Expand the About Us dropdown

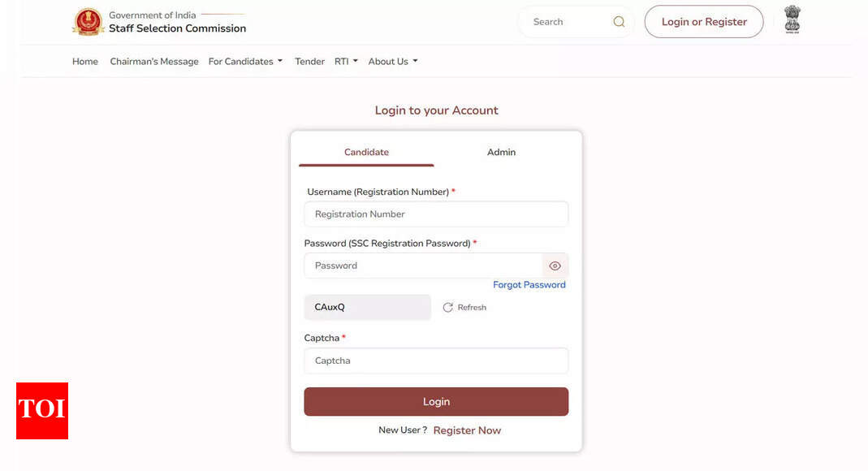click(x=392, y=62)
